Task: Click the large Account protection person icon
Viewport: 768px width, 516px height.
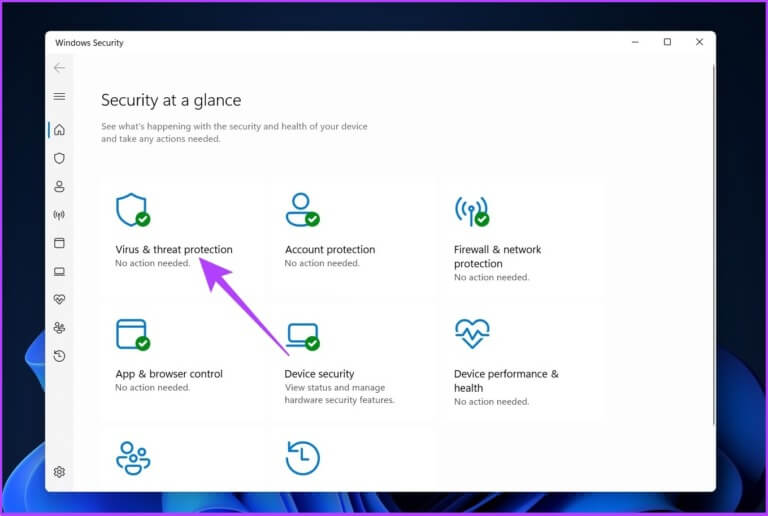Action: point(302,210)
